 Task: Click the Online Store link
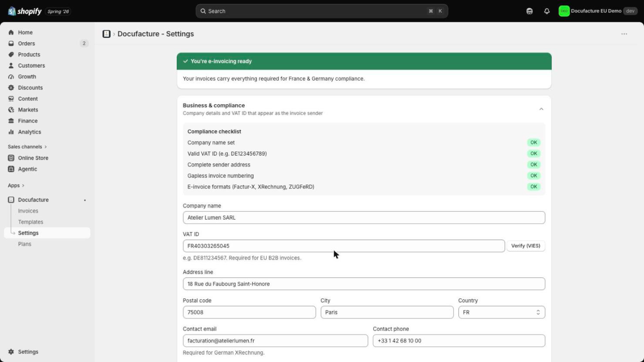[33, 158]
